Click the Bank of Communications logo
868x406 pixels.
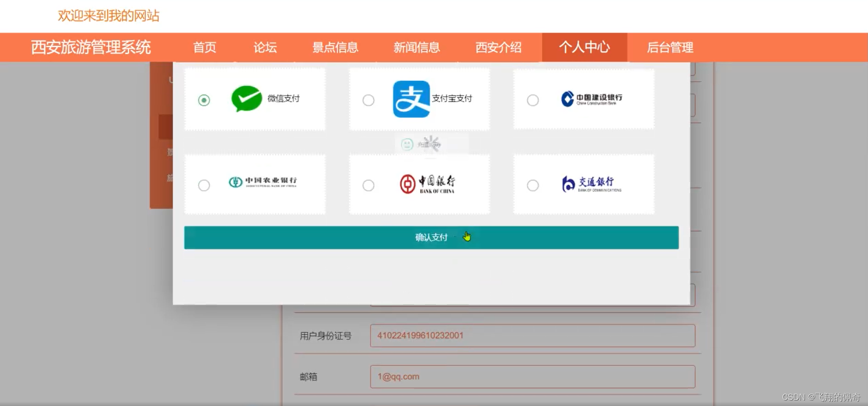coord(591,184)
